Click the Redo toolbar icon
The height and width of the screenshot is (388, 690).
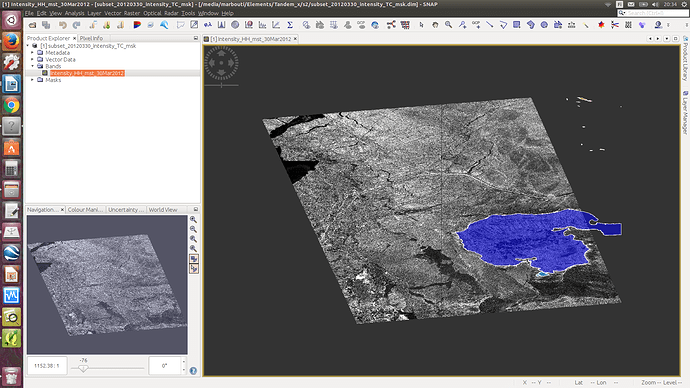76,25
